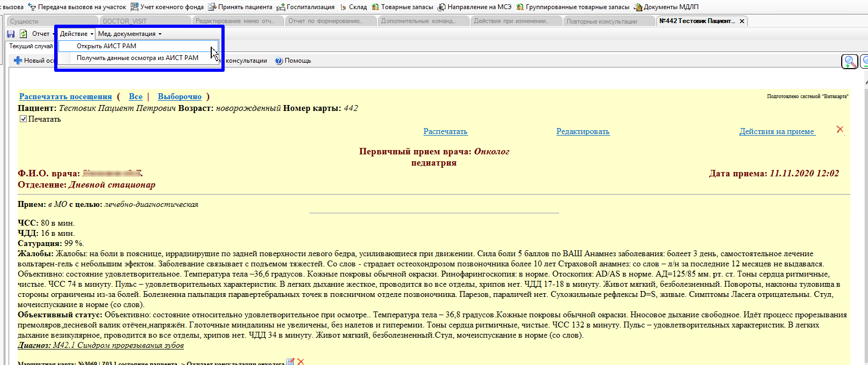Open Товарные запасы toolbar item
The height and width of the screenshot is (365, 868).
click(402, 7)
